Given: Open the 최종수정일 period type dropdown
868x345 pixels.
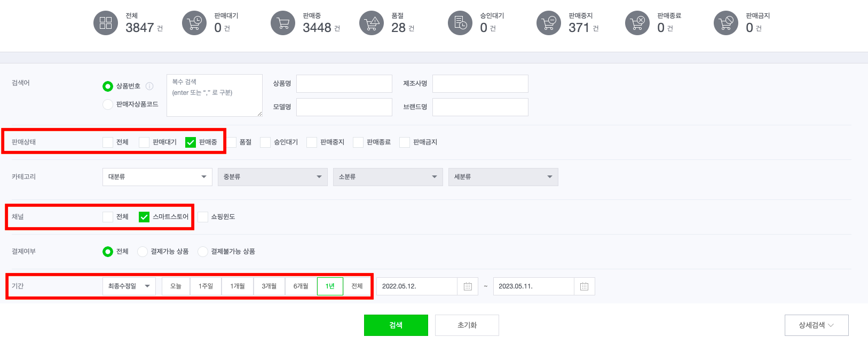Looking at the screenshot, I should 129,286.
